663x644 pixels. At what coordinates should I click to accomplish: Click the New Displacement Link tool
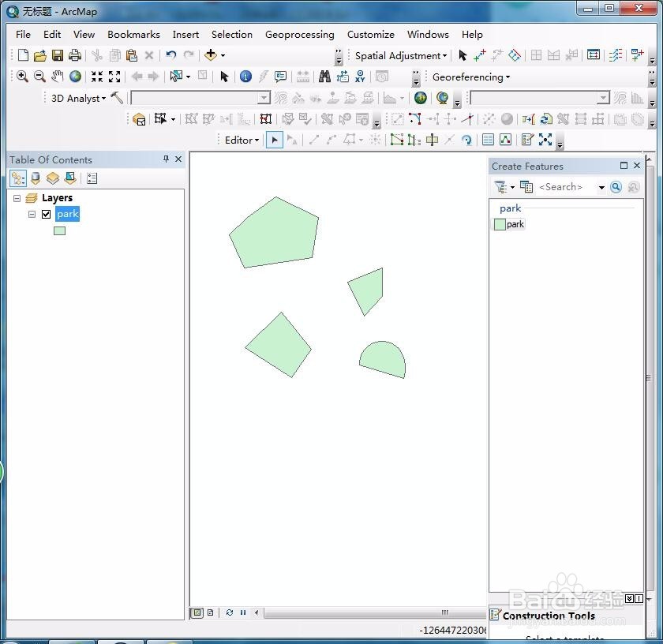point(480,55)
